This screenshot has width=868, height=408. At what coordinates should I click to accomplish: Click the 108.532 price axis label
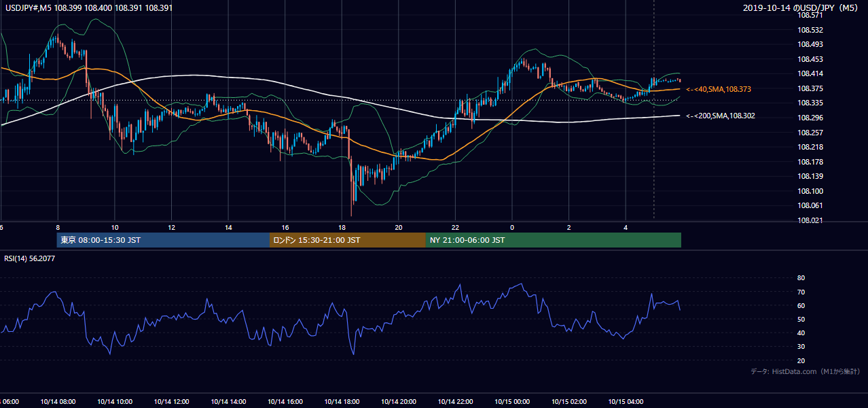pyautogui.click(x=811, y=30)
